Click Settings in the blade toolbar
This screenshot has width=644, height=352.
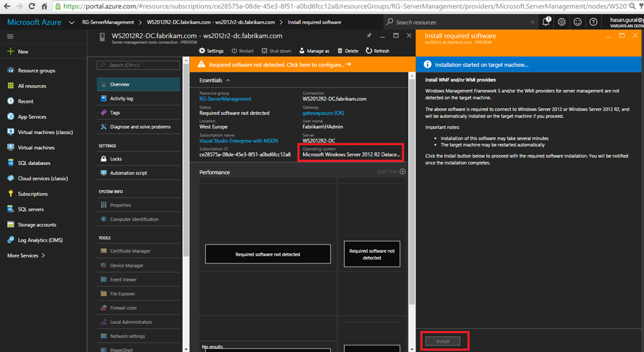pyautogui.click(x=211, y=51)
